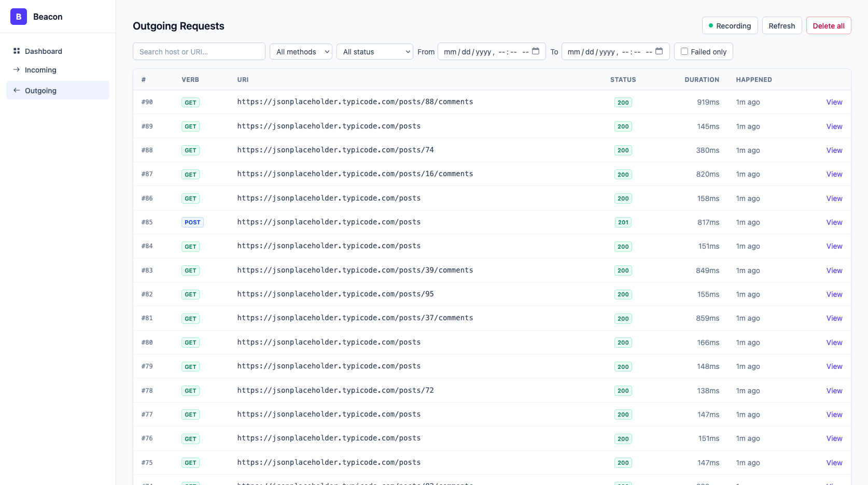Image resolution: width=868 pixels, height=485 pixels.
Task: View details of request #90
Action: [834, 102]
